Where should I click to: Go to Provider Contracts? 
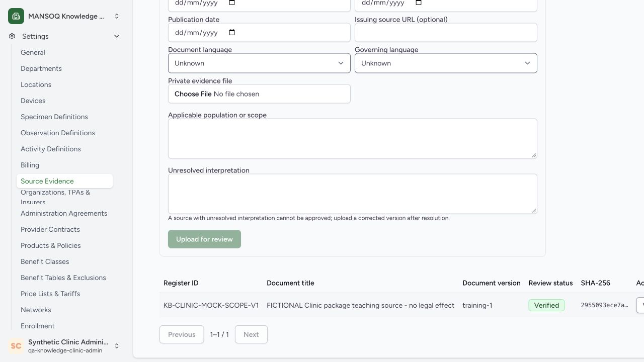[50, 229]
